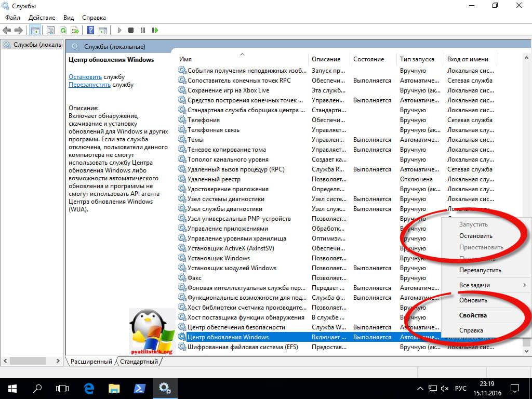The image size is (532, 399).
Task: Click the scroll-down arrow of the services list
Action: 526,351
